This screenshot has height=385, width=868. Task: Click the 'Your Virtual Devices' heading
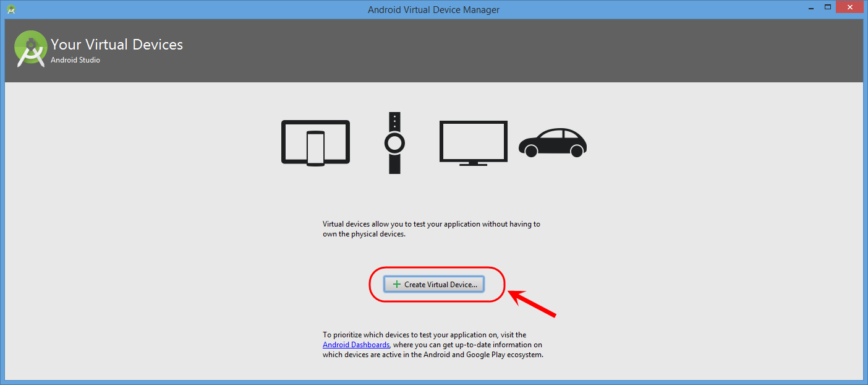coord(117,45)
